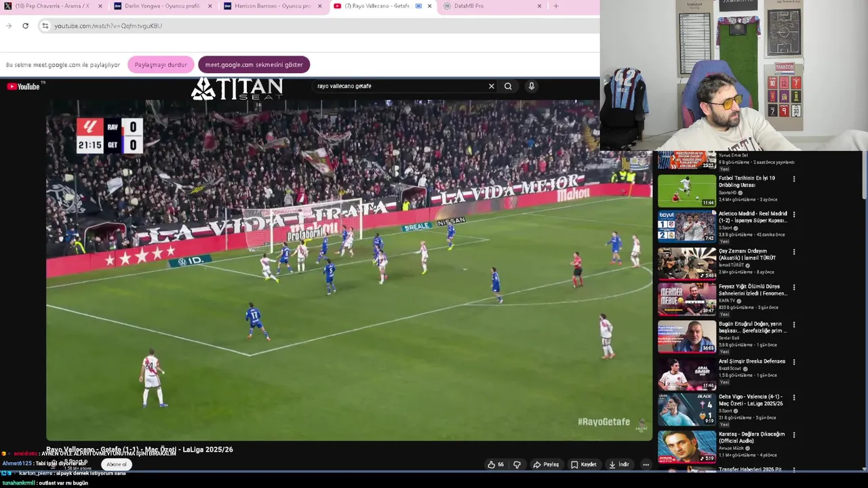Click the Kaydet save button
This screenshot has height=488, width=868.
coord(583,464)
